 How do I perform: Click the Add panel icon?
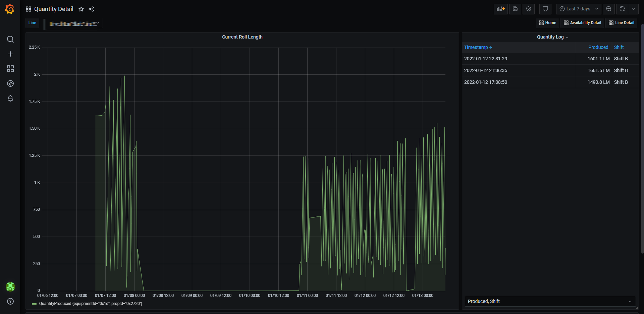tap(501, 9)
